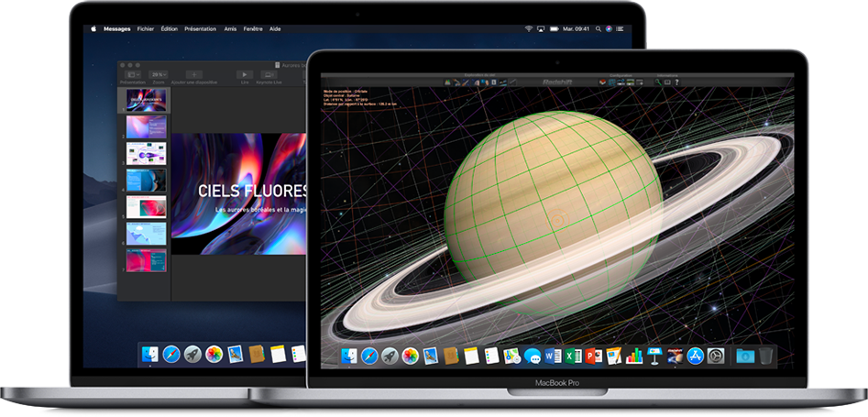Click the menu bar clock Mar. 09:41
The width and height of the screenshot is (868, 417).
pyautogui.click(x=577, y=28)
